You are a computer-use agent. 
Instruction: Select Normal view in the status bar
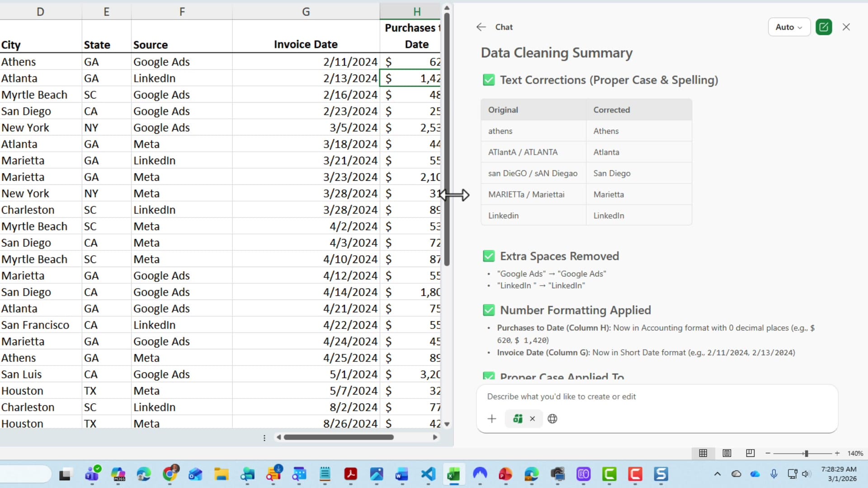coord(703,453)
